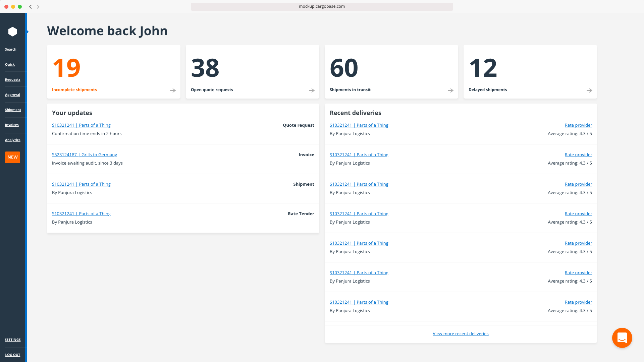Viewport: 644px width, 362px height.
Task: Open the support chat bubble icon
Action: (622, 338)
